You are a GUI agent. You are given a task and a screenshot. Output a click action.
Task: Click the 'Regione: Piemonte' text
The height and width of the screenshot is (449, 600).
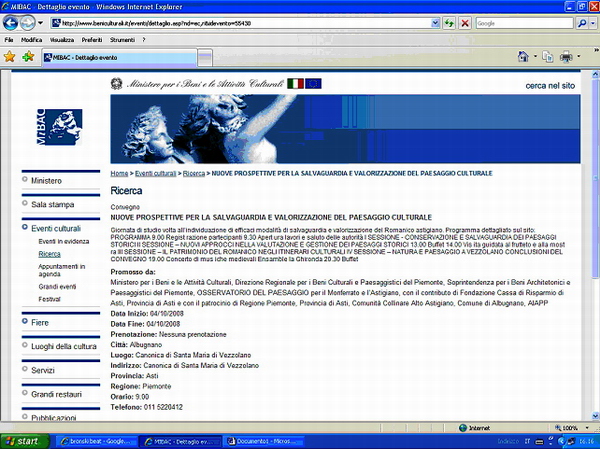141,386
